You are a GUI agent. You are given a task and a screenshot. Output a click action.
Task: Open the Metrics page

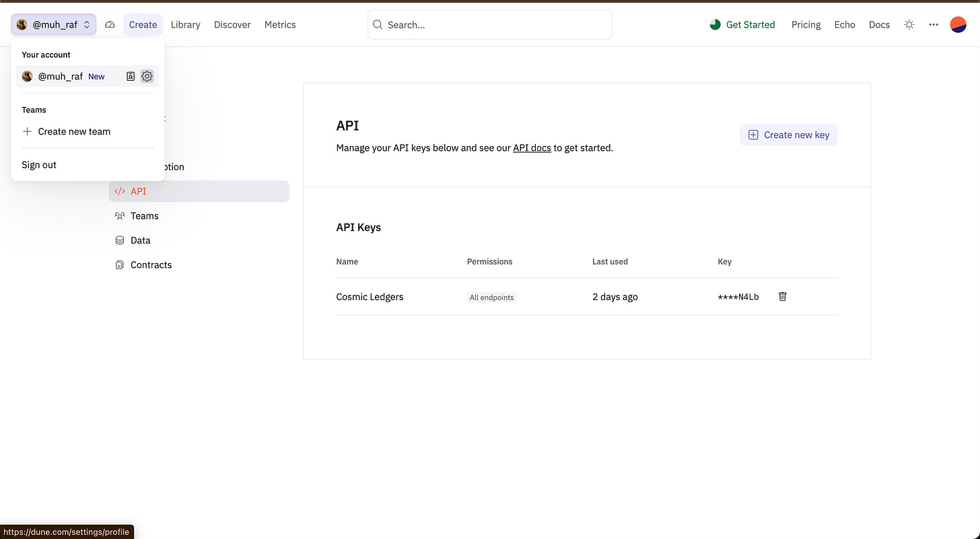pyautogui.click(x=280, y=25)
